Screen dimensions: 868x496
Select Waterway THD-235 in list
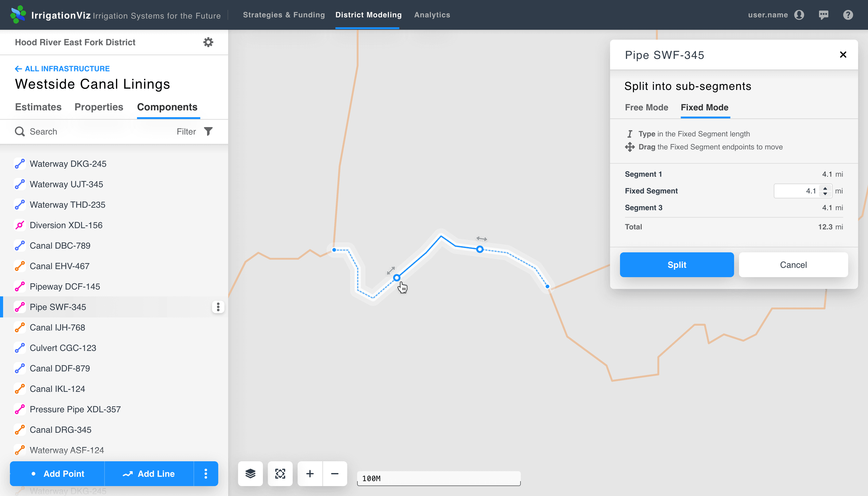tap(114, 205)
